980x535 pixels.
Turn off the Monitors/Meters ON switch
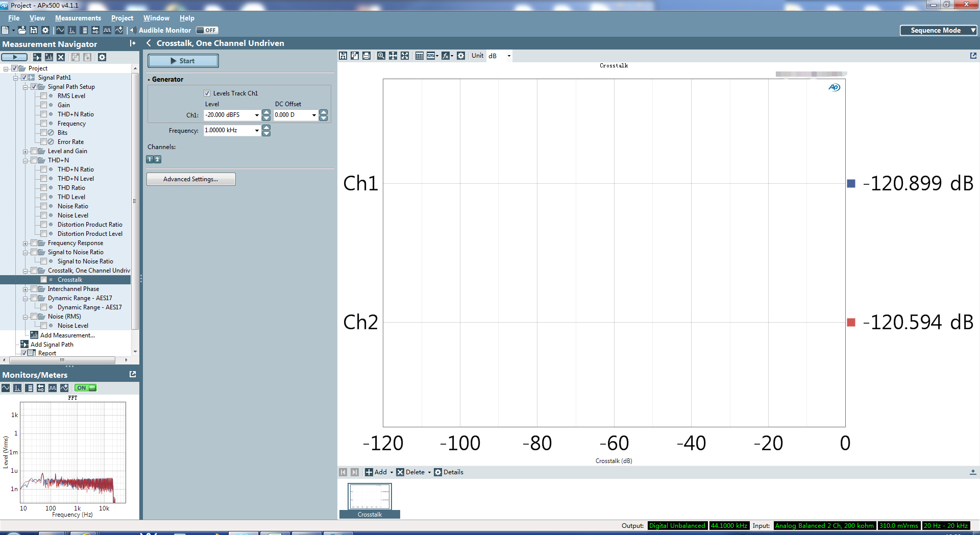[x=85, y=388]
